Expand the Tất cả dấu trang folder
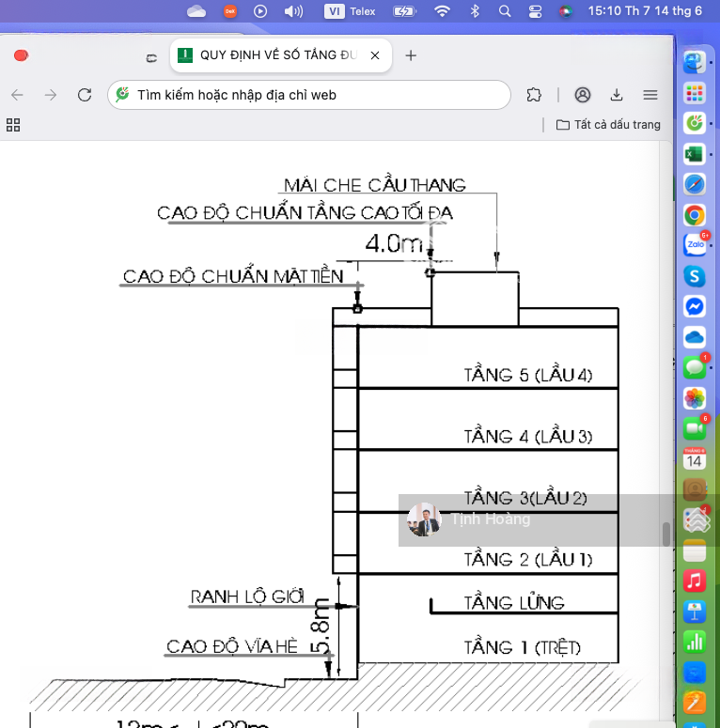Screen dimensions: 720x728 coord(608,125)
